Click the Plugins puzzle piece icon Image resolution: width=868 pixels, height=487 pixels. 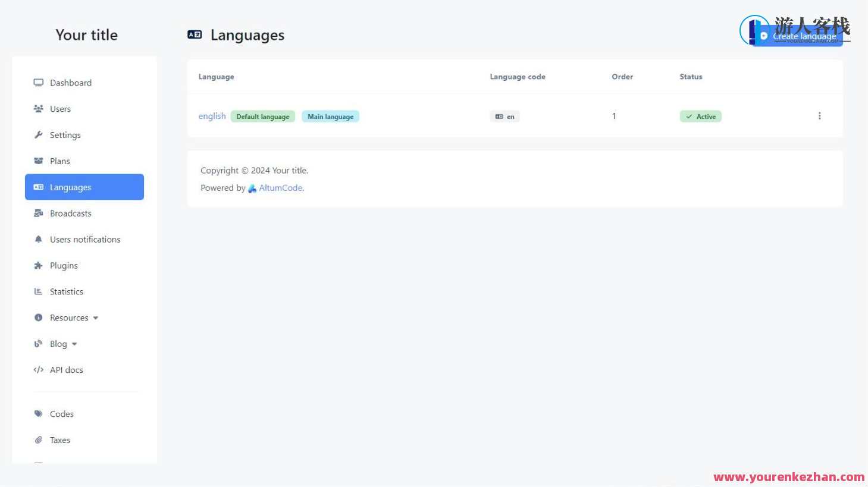[39, 266]
